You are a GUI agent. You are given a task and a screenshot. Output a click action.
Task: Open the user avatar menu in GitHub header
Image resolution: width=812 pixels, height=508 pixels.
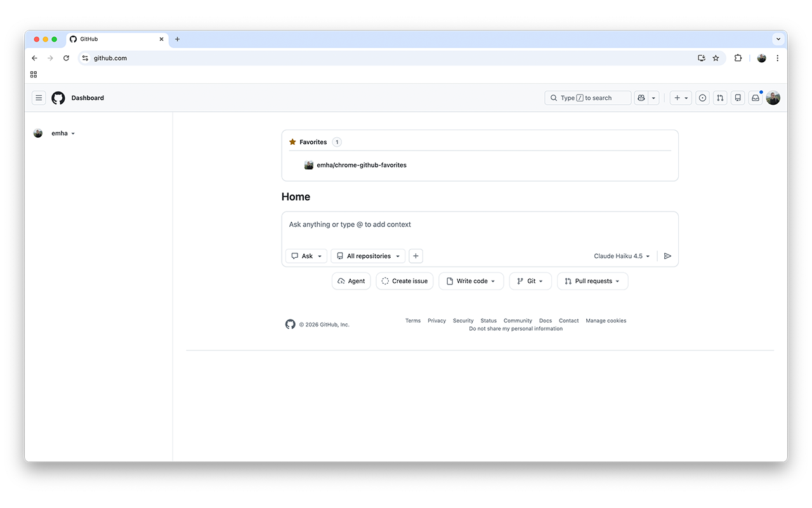(x=773, y=98)
